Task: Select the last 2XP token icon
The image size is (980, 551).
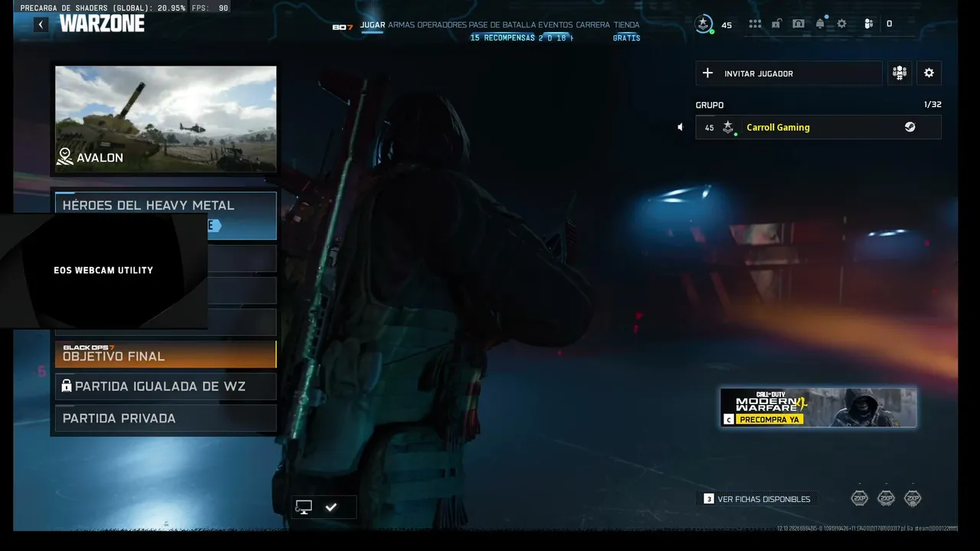Action: click(913, 498)
